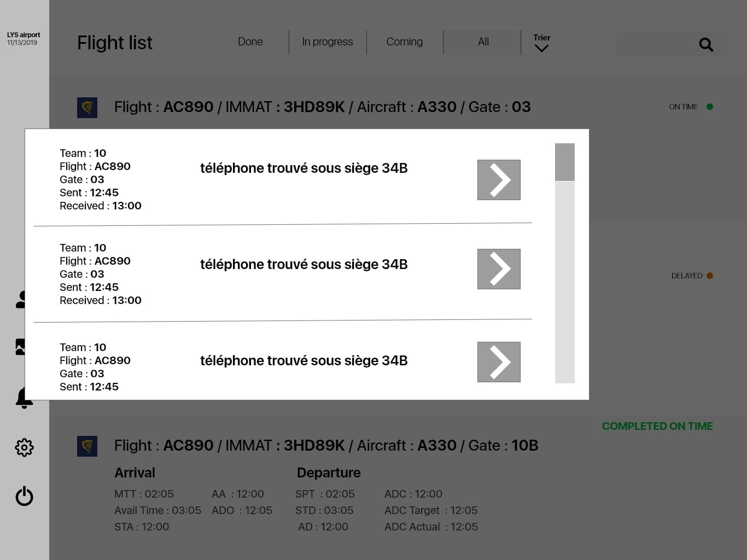Viewport: 747px width, 560px height.
Task: Select the Coming flights tab
Action: (404, 42)
